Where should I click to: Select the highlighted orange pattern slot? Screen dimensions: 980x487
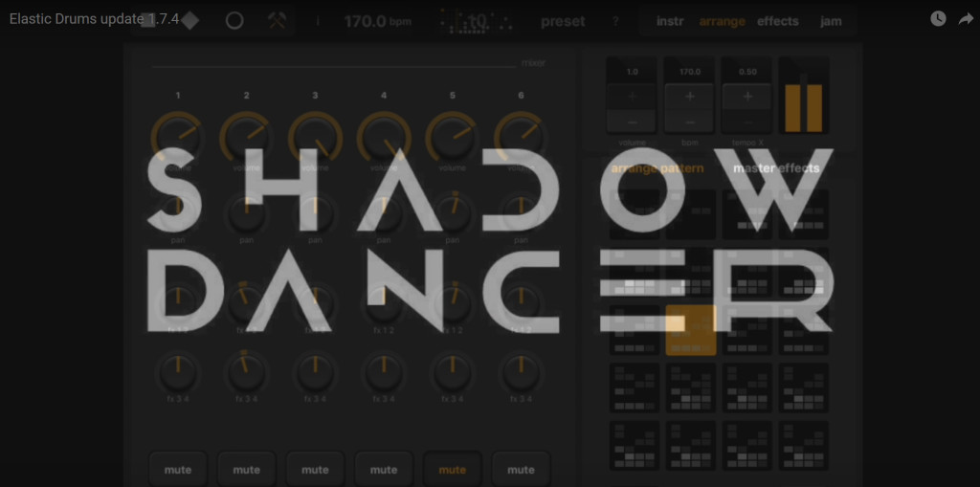tap(691, 330)
